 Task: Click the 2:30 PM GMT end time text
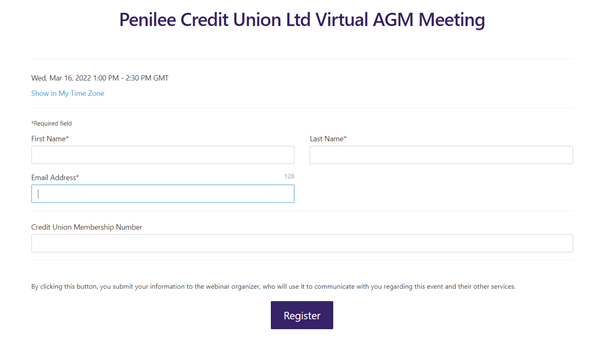[x=147, y=78]
